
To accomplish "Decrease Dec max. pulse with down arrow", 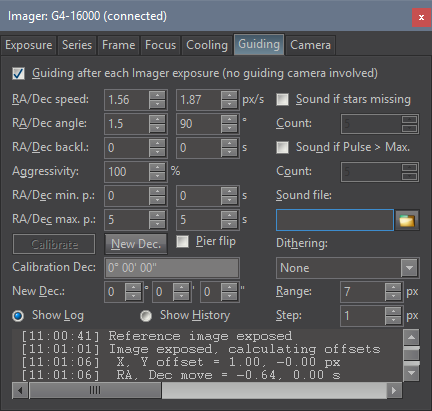I will 229,224.
